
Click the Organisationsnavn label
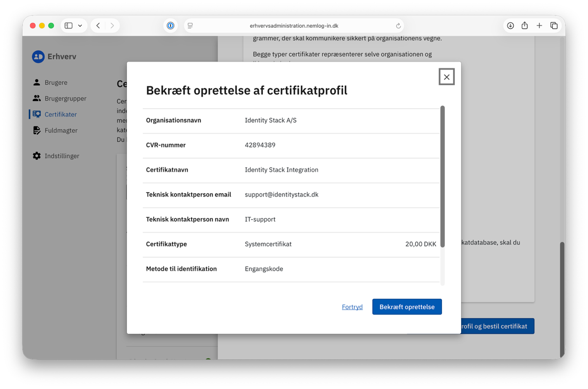coord(173,120)
